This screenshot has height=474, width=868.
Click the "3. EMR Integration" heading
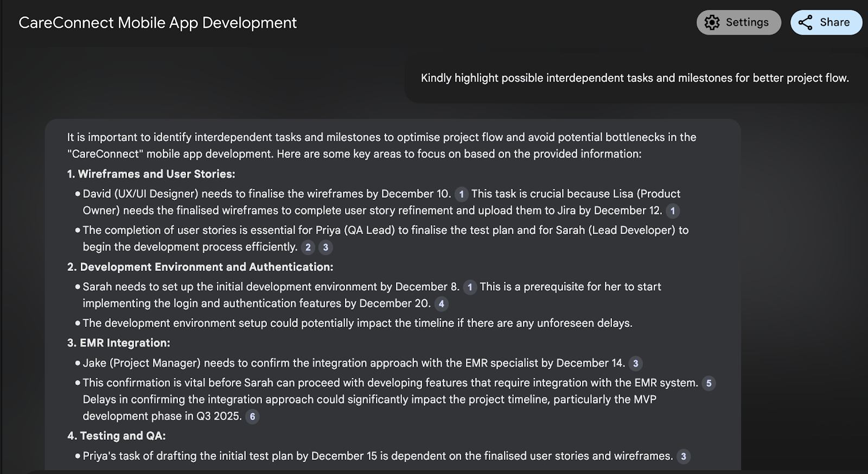118,343
